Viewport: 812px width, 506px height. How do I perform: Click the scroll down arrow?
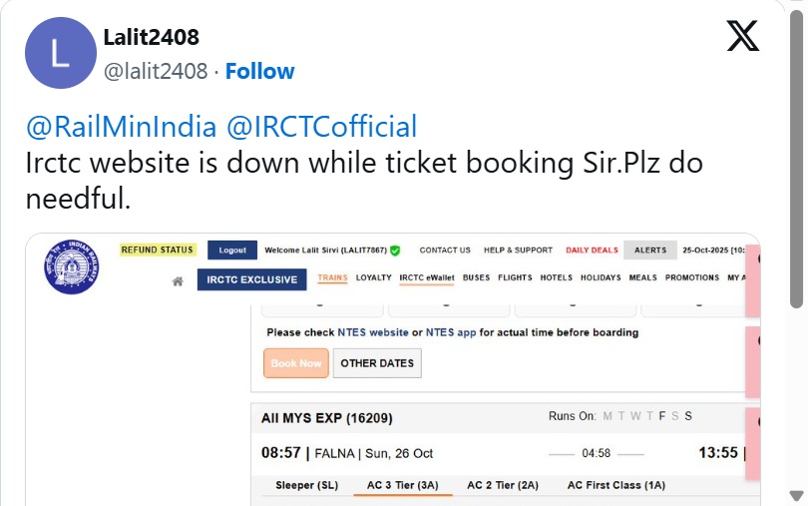(796, 495)
